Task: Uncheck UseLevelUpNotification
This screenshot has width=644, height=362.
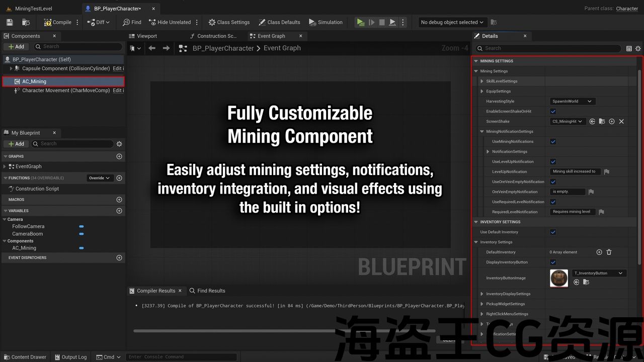Action: [553, 162]
